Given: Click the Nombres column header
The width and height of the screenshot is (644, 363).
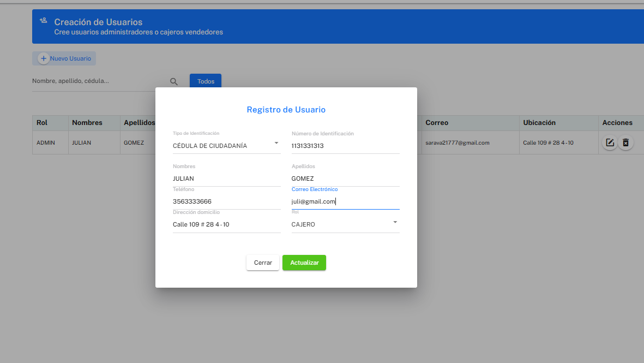Looking at the screenshot, I should [94, 123].
